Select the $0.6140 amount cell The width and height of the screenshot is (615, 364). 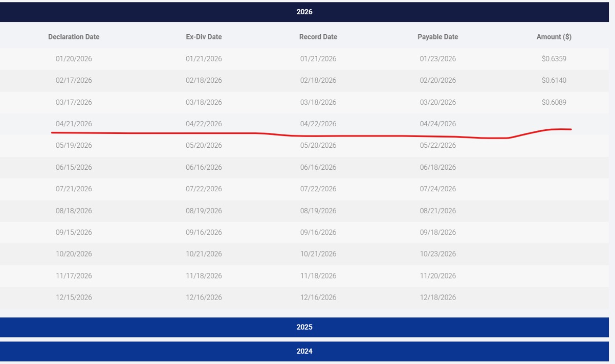click(x=554, y=80)
